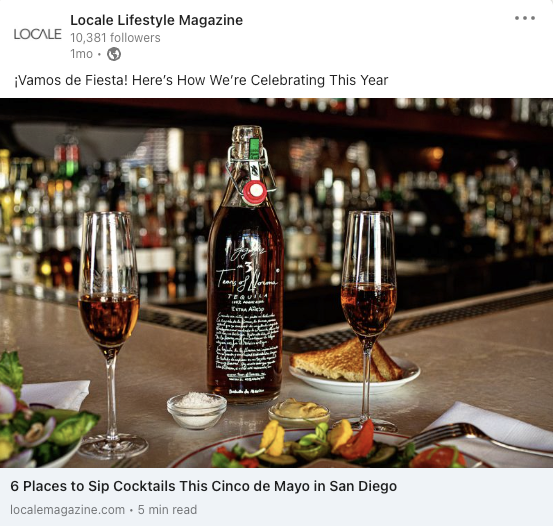This screenshot has width=553, height=526.
Task: Click the 5 min read label
Action: [x=167, y=510]
